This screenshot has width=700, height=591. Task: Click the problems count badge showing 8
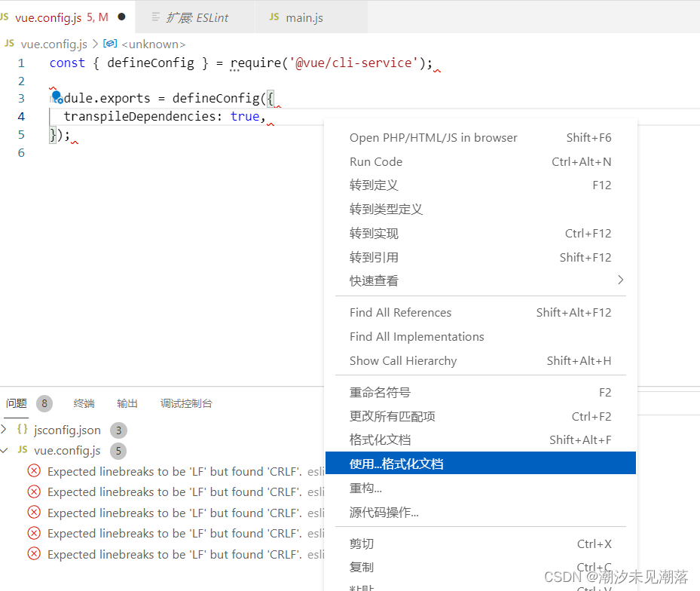click(44, 403)
